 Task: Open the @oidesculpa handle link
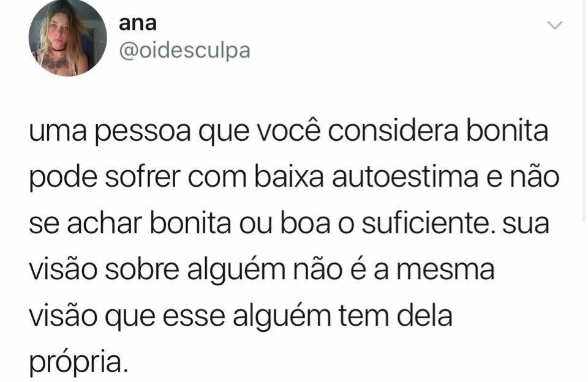[184, 51]
